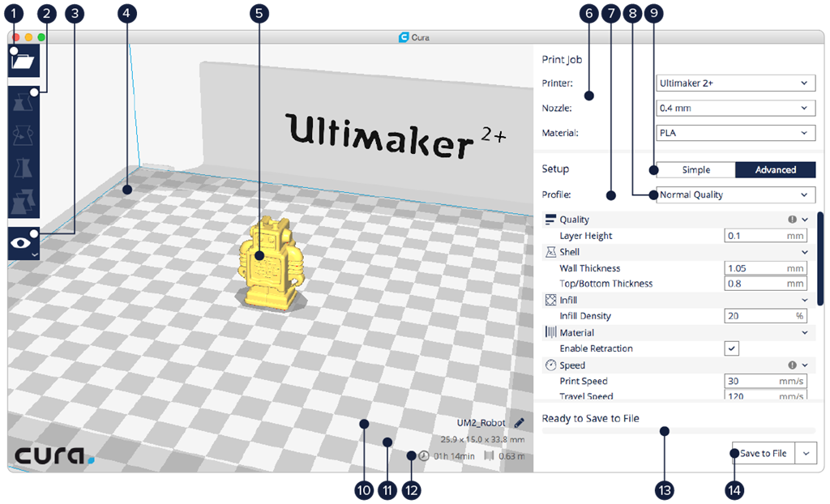Click the yellow robot 3D model

coord(272,263)
